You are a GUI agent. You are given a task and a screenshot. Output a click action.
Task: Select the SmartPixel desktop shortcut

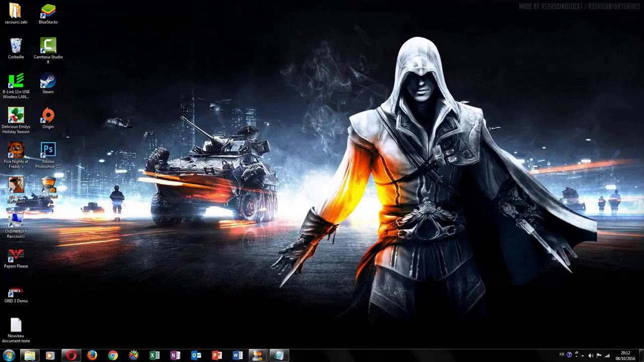pyautogui.click(x=48, y=188)
